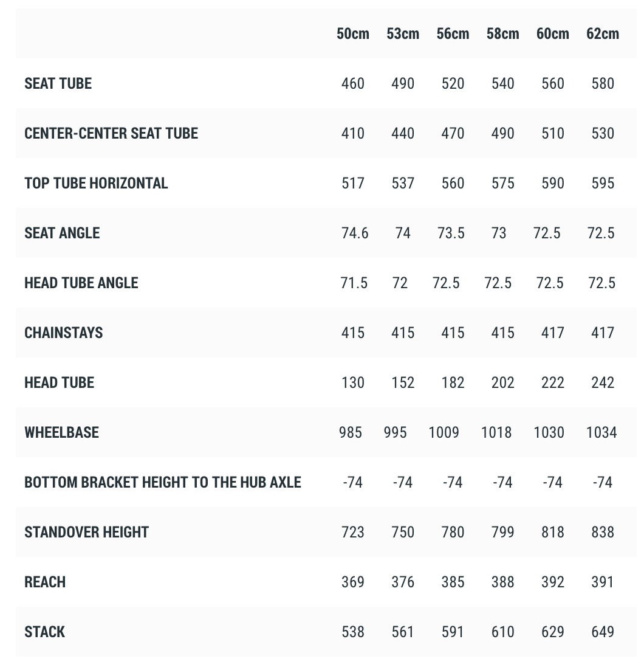Image resolution: width=644 pixels, height=670 pixels.
Task: Click the 62cm column header
Action: (602, 33)
